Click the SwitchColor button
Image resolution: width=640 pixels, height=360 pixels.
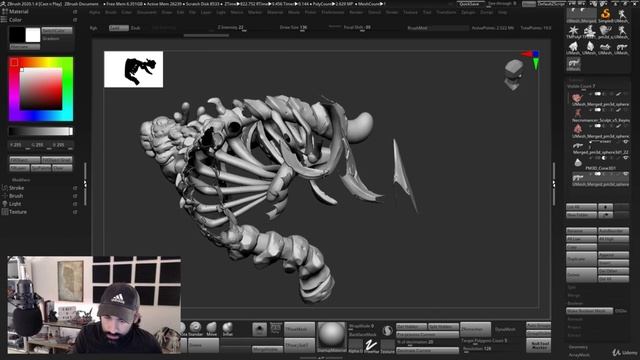point(57,31)
